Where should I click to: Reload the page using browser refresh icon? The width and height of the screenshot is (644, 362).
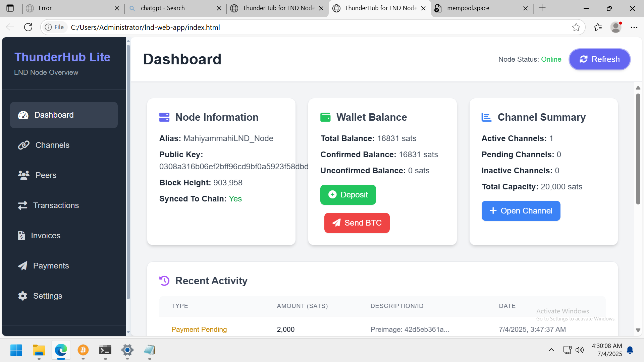[28, 27]
